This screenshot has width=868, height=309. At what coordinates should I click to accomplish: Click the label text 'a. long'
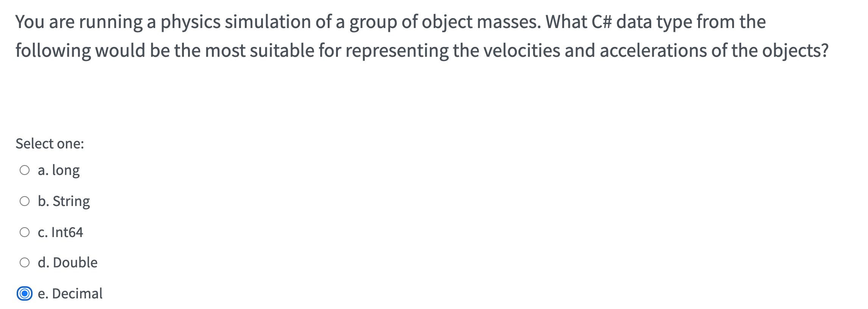(59, 170)
